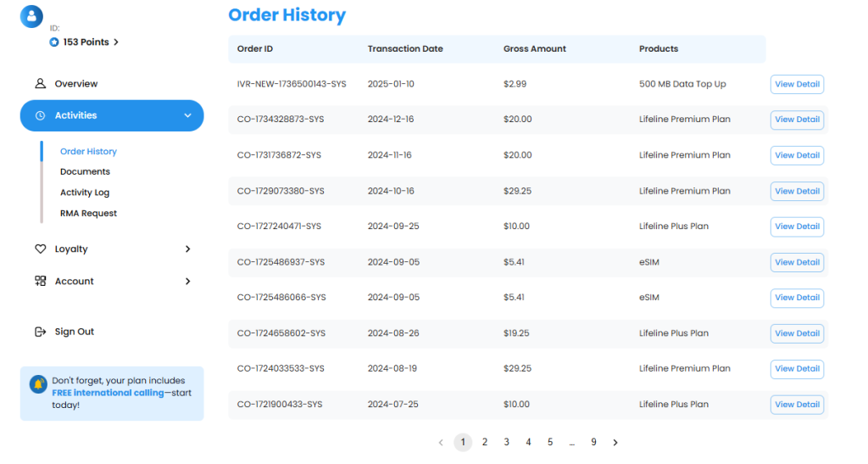View Detail for order CO-1725486066-SYS

tap(797, 298)
